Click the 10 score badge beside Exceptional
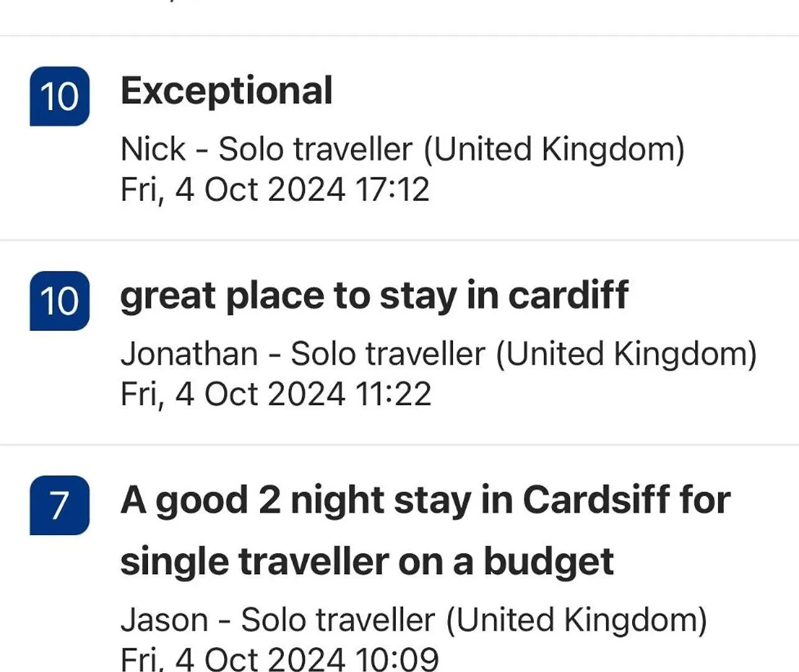Image resolution: width=799 pixels, height=672 pixels. 60,96
